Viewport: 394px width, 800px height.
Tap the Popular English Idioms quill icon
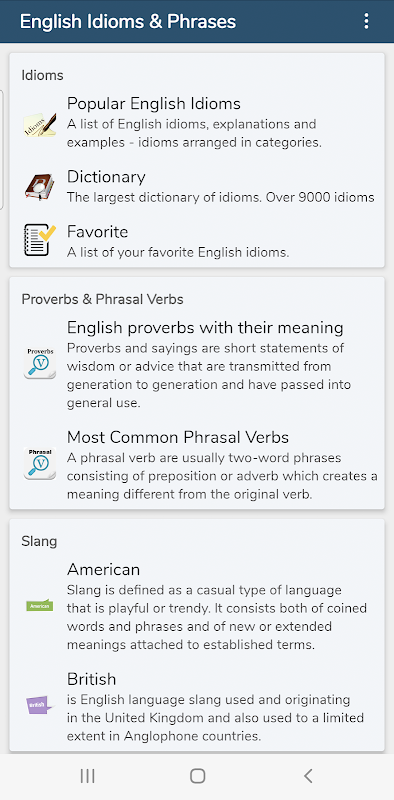pos(40,124)
